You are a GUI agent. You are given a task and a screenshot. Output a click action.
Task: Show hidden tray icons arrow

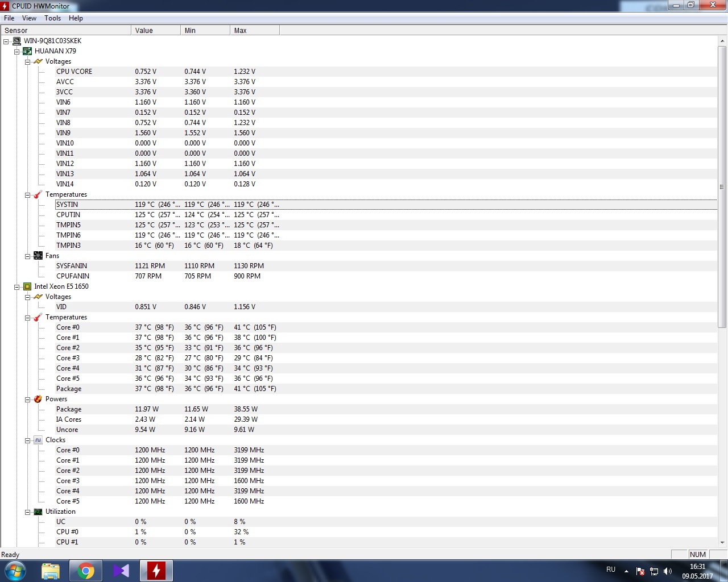[626, 571]
